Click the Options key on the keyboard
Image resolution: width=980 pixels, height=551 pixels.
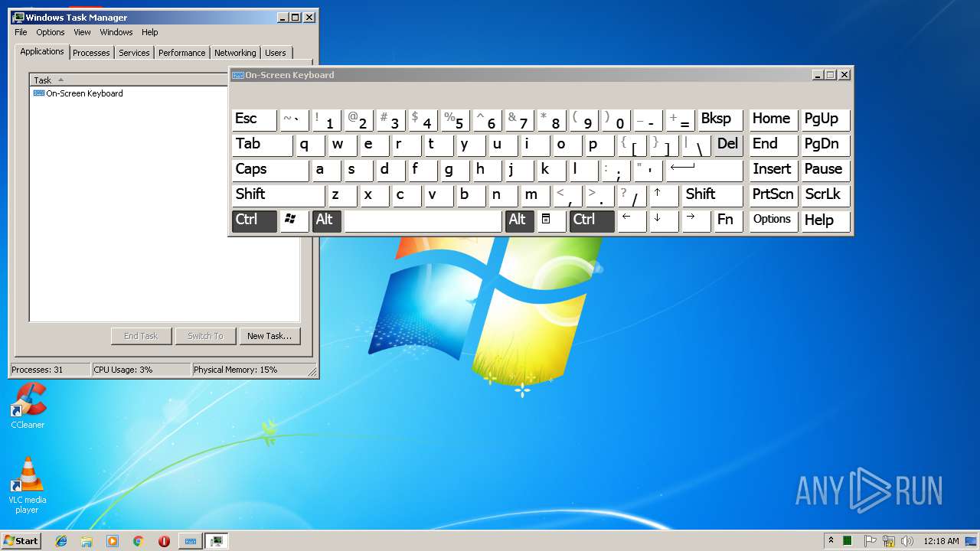(x=773, y=220)
